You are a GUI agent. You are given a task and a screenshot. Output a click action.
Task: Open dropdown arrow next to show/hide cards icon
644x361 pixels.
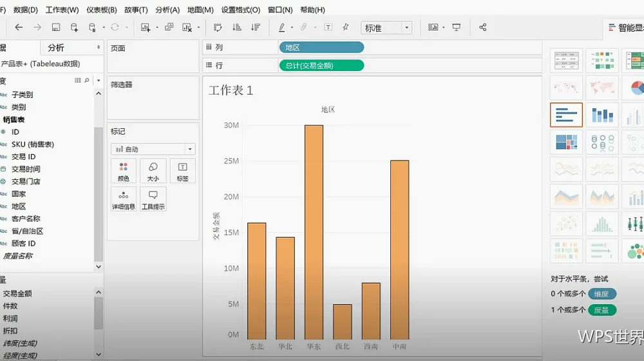(444, 27)
